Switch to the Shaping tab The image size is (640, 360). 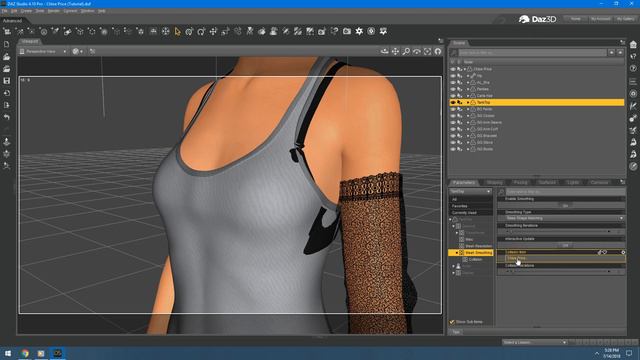tap(495, 182)
